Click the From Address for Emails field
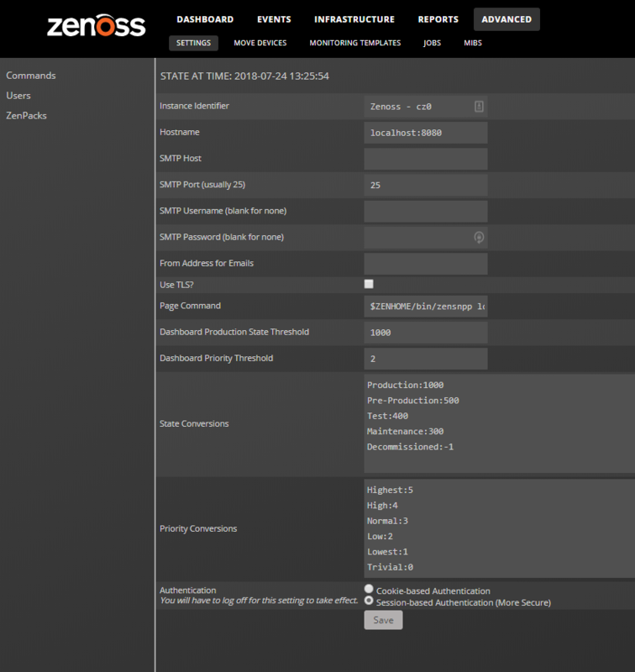The height and width of the screenshot is (672, 635). (x=426, y=263)
